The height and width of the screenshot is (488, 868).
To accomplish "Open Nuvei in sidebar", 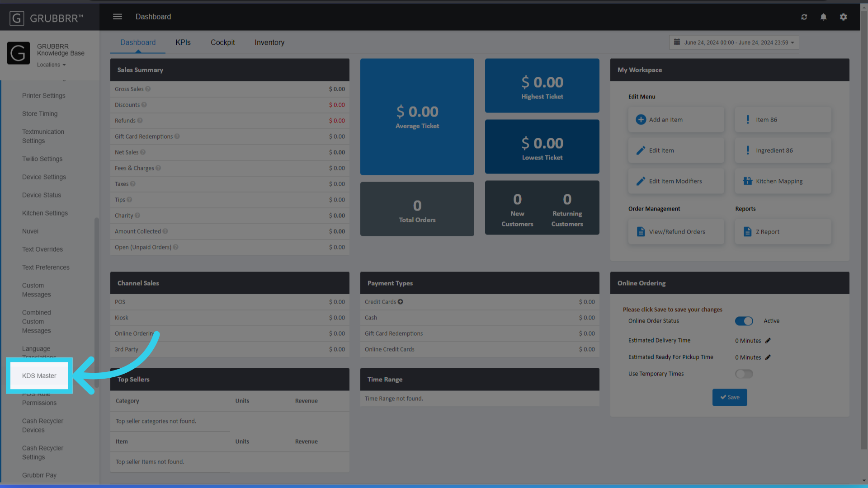I will pyautogui.click(x=30, y=231).
